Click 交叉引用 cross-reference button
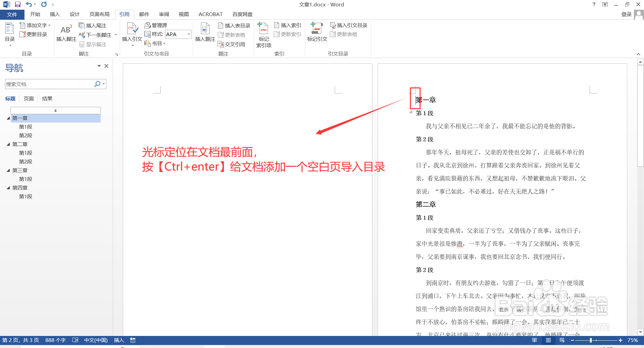The width and height of the screenshot is (644, 348). pyautogui.click(x=231, y=44)
